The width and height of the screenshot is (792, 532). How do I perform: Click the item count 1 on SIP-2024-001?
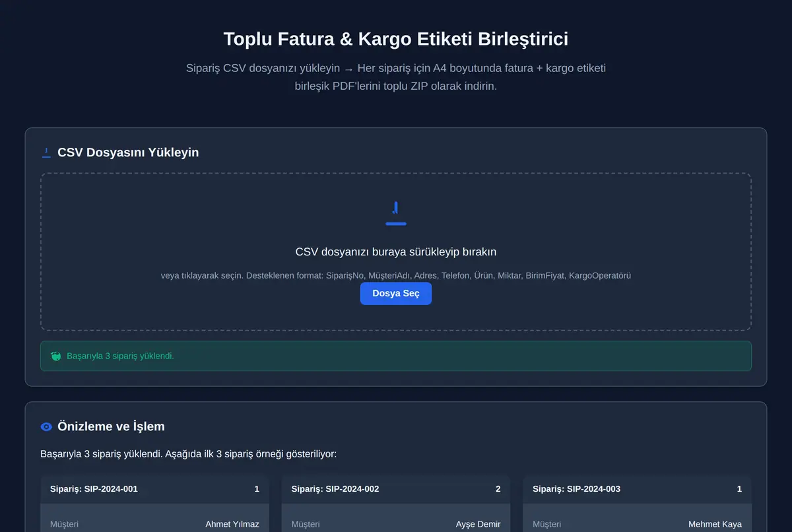coord(257,489)
